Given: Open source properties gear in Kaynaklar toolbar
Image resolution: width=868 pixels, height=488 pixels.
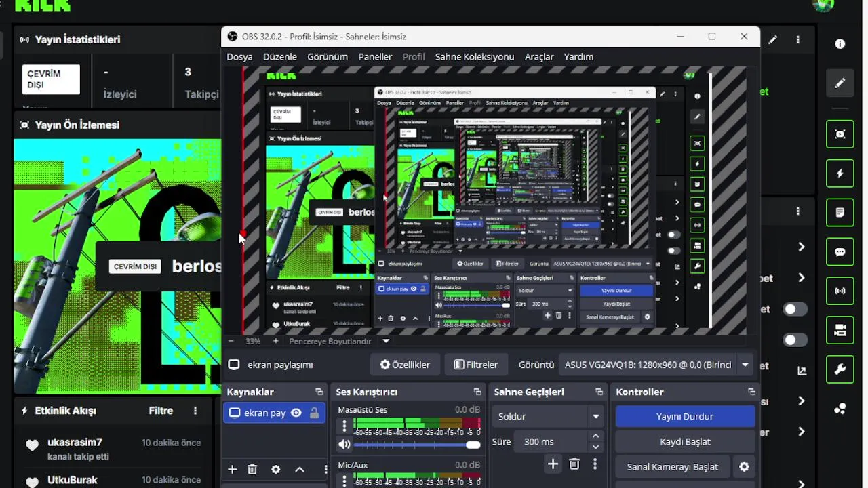Looking at the screenshot, I should coord(275,469).
